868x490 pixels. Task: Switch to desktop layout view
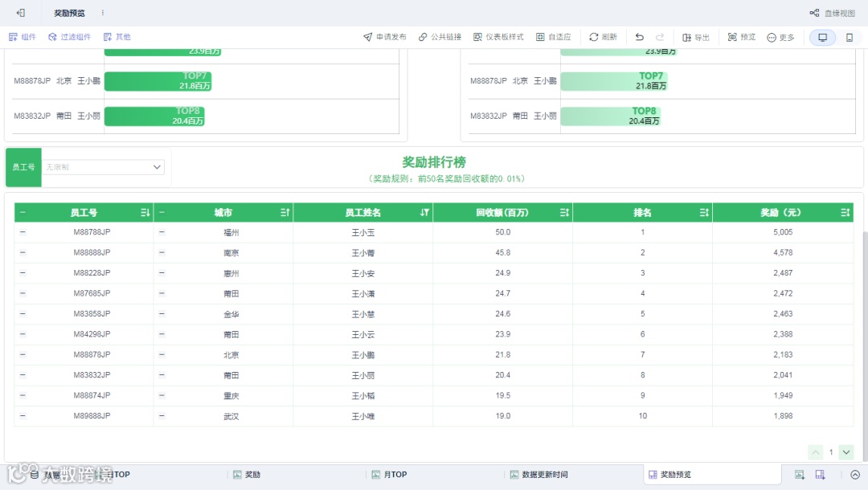pos(823,38)
